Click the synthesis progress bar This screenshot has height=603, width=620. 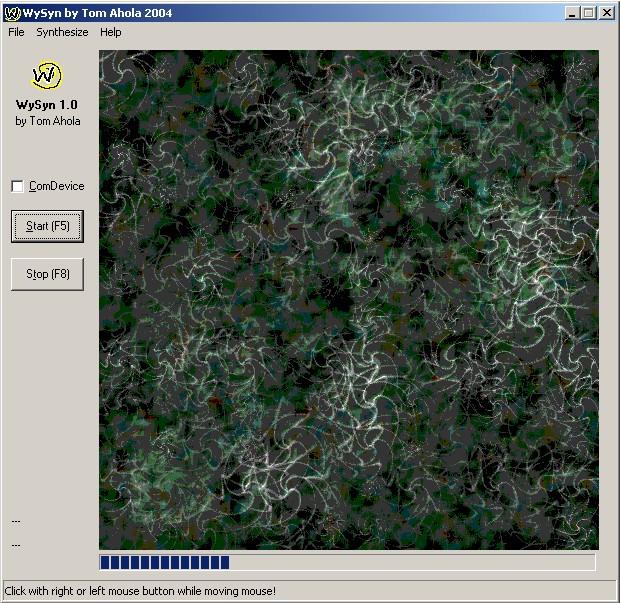pos(347,562)
